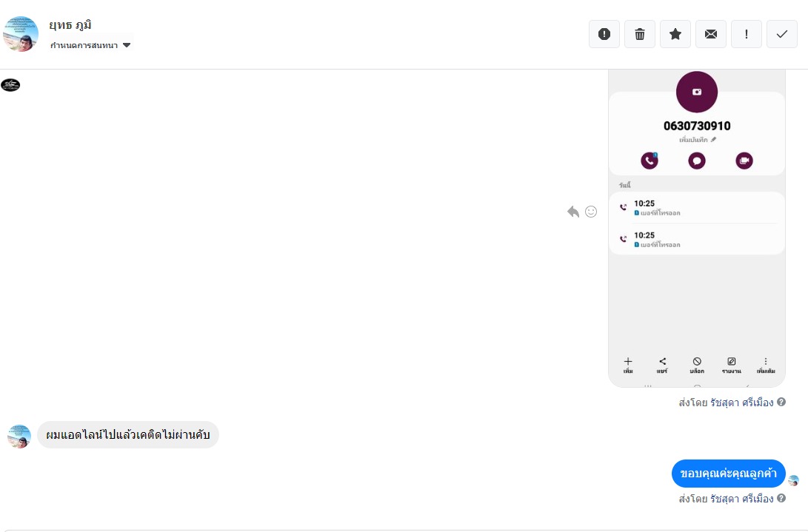Click help icon under the blue reply bubble
Screen dimensions: 808x532
click(x=781, y=499)
